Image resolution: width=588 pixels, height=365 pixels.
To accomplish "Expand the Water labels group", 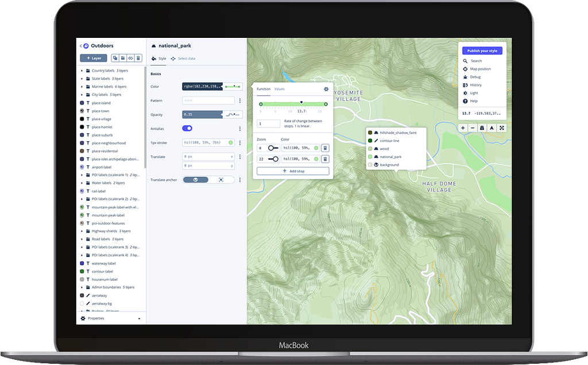I will 82,183.
